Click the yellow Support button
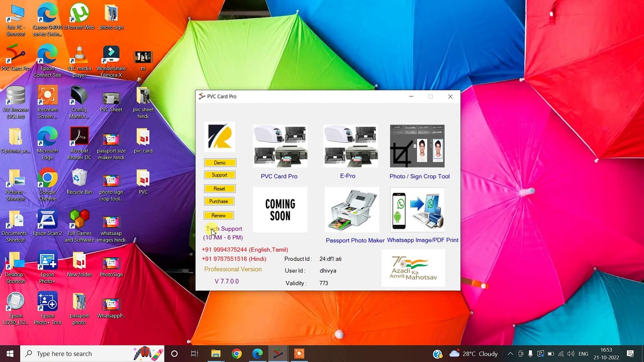 tap(219, 175)
